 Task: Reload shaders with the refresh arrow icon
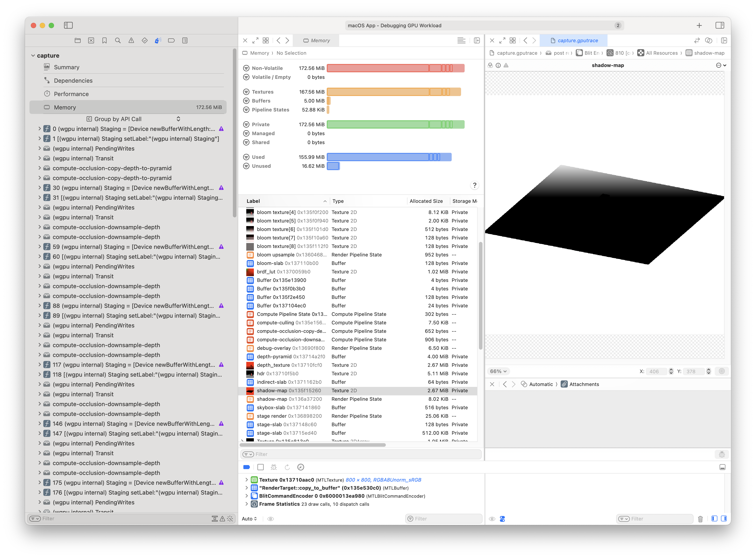tap(287, 467)
